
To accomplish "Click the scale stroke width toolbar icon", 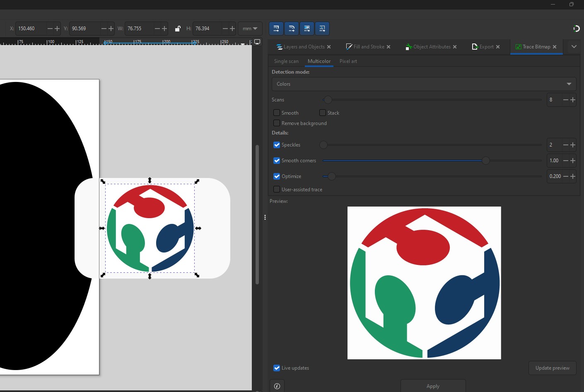I will [x=276, y=29].
